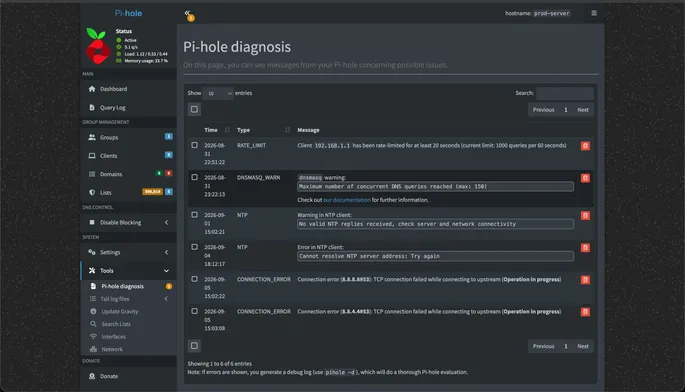Click the Interfaces wifi icon

tap(93, 336)
